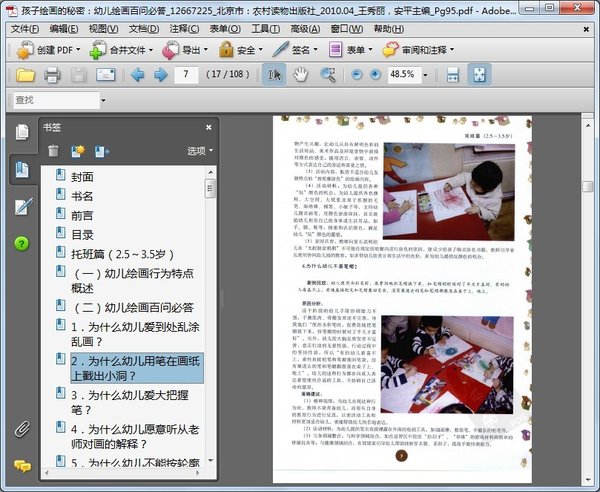This screenshot has width=600, height=492.
Task: Toggle the Signatures panel sidebar button
Action: click(x=21, y=207)
